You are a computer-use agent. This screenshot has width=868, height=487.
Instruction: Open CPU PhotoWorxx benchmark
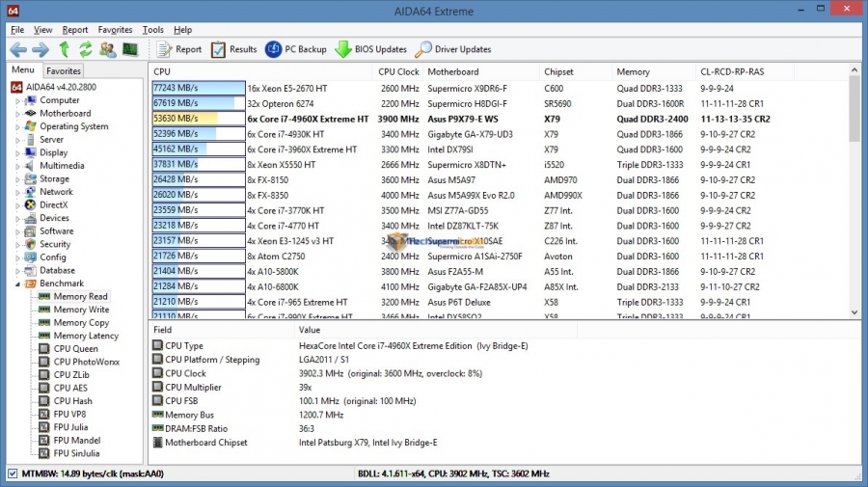point(87,362)
